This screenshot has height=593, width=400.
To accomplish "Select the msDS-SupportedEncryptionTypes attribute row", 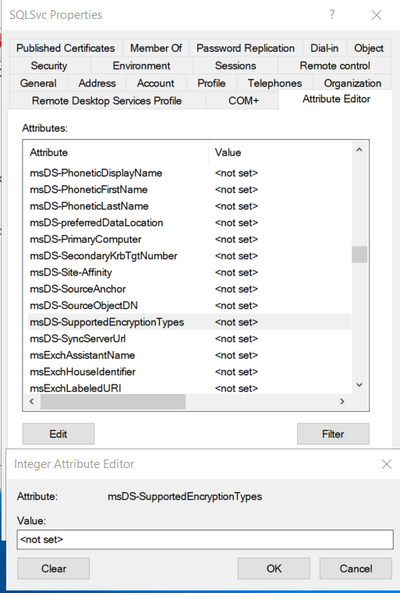I will pos(189,322).
